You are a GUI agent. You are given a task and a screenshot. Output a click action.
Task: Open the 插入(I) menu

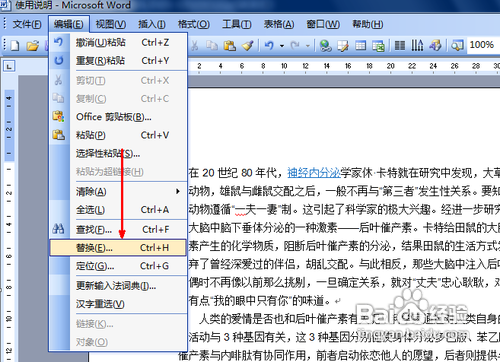[x=152, y=24]
